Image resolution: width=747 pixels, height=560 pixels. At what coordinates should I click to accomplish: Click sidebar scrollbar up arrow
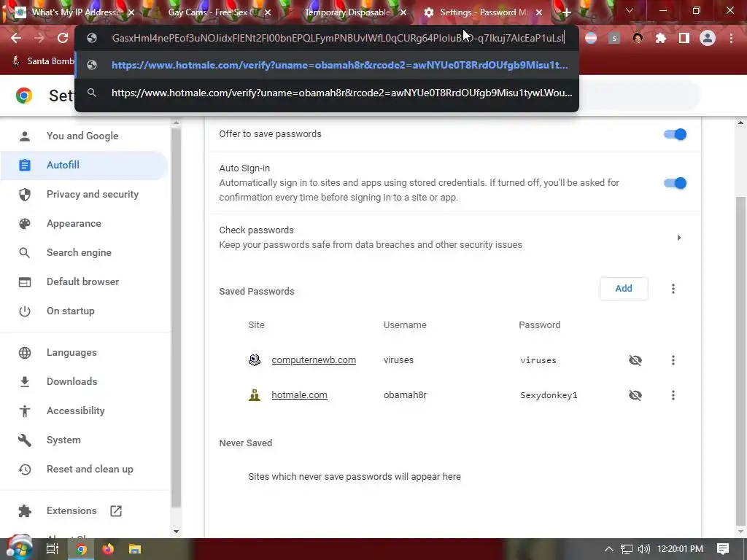[176, 123]
